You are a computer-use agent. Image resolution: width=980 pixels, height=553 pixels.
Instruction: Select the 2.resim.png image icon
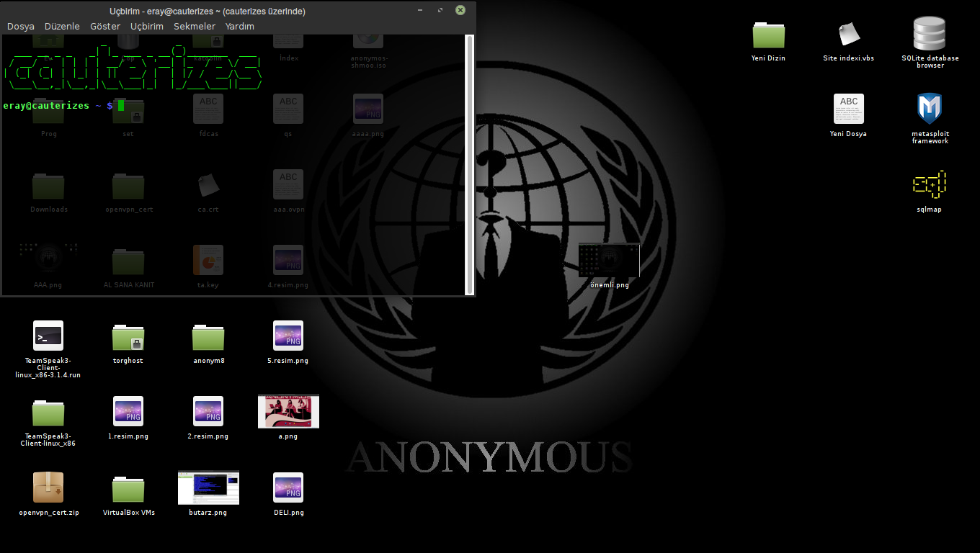tap(208, 411)
